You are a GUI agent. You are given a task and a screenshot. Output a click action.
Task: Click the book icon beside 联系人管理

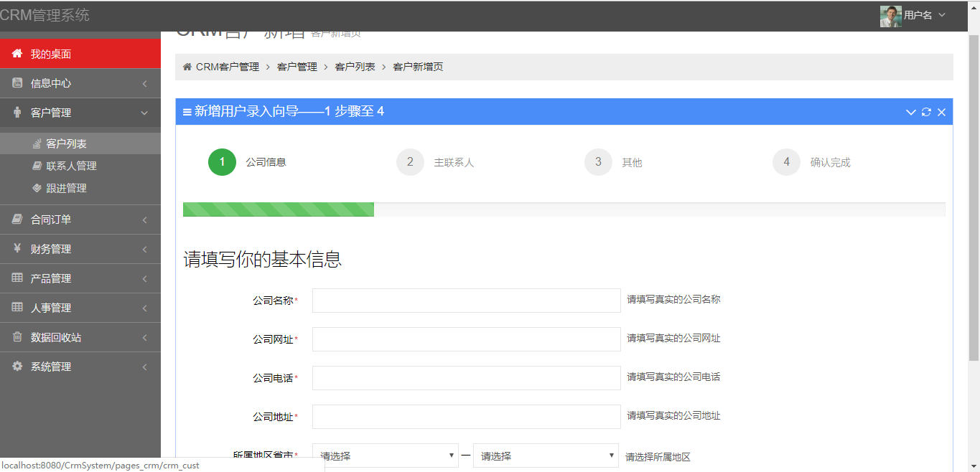(x=37, y=166)
